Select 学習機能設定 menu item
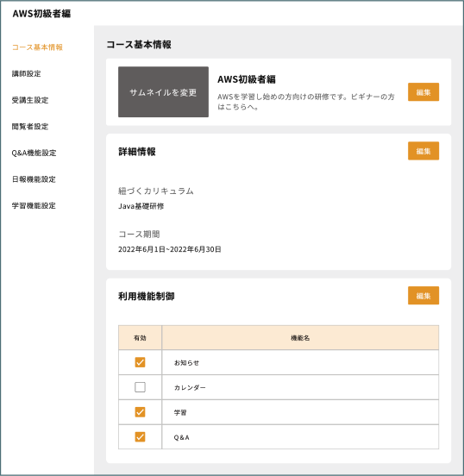Viewport: 464px width, 476px height. [x=34, y=206]
